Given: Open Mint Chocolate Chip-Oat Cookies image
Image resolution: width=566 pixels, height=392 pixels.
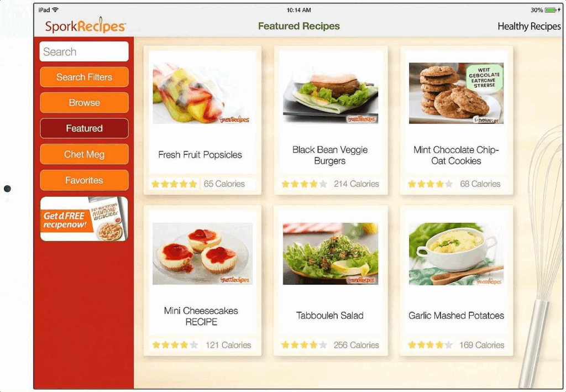Looking at the screenshot, I should (x=456, y=93).
